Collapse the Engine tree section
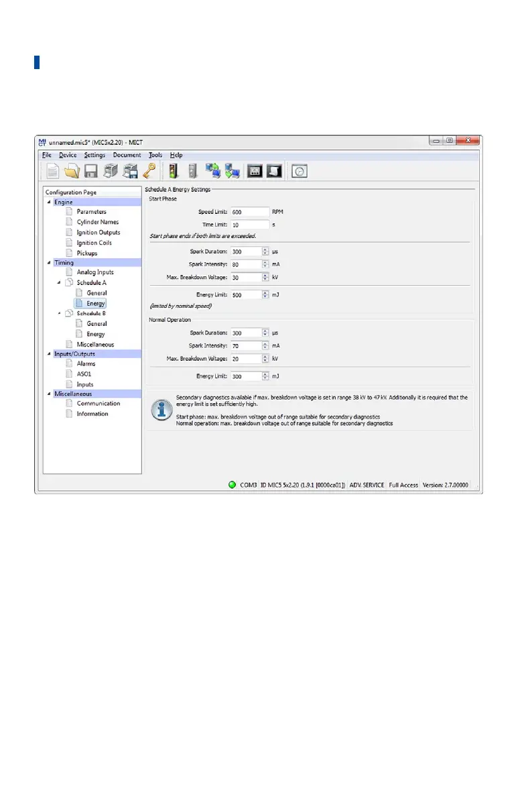 (x=50, y=202)
